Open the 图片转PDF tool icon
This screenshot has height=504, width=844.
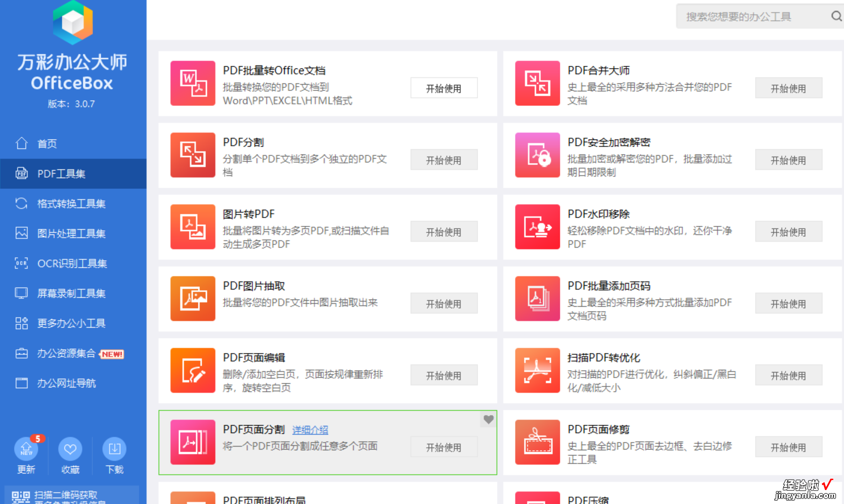pyautogui.click(x=193, y=227)
